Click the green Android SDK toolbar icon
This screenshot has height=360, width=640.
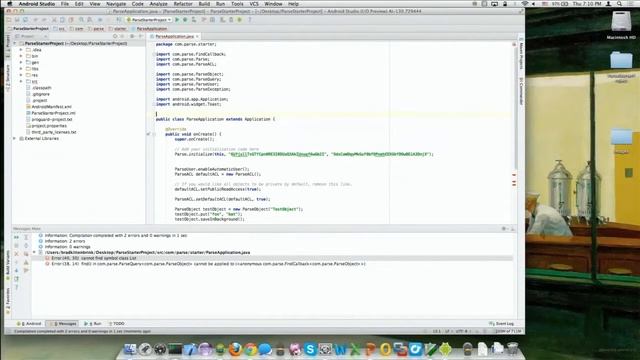(x=240, y=20)
